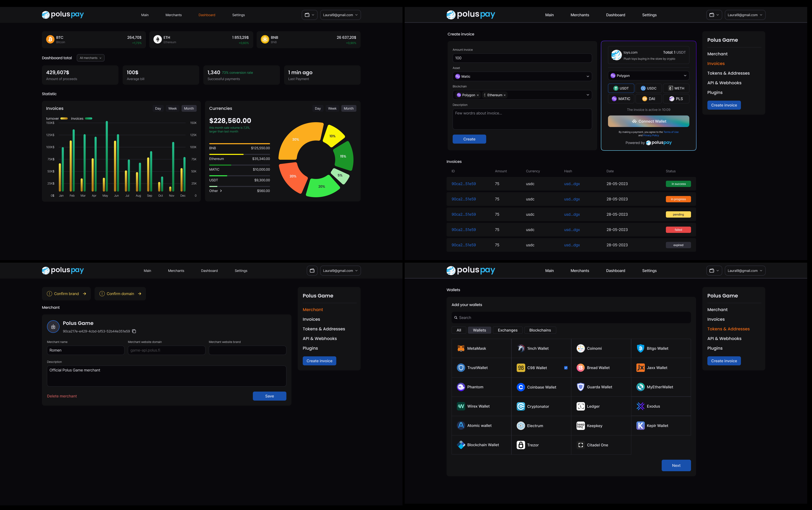The width and height of the screenshot is (812, 510).
Task: Click the Exodus wallet icon
Action: click(x=640, y=406)
